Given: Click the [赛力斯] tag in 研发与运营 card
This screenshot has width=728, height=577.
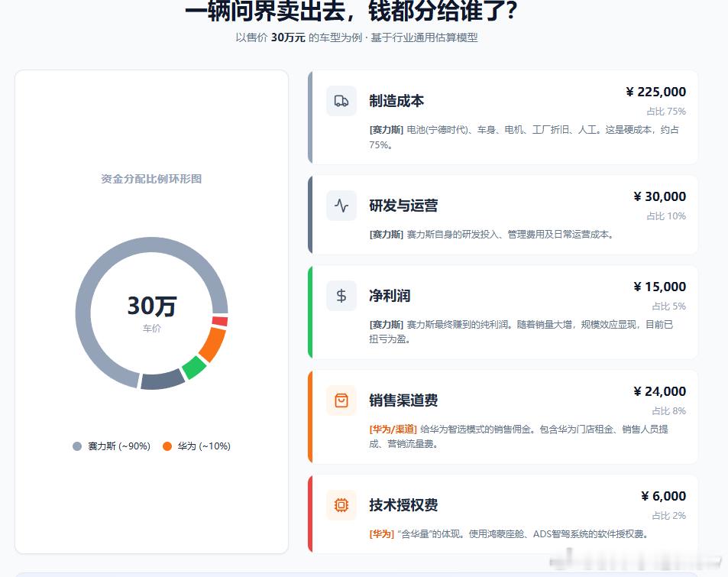Looking at the screenshot, I should click(x=387, y=234).
